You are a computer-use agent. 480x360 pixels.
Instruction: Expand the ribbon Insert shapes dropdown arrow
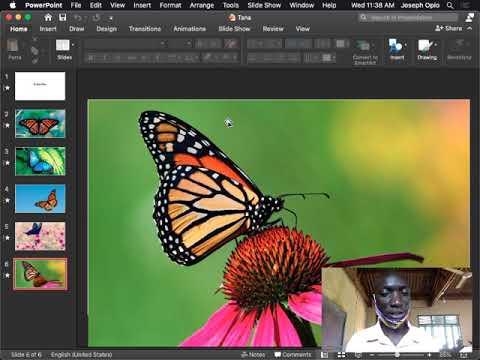(x=406, y=45)
